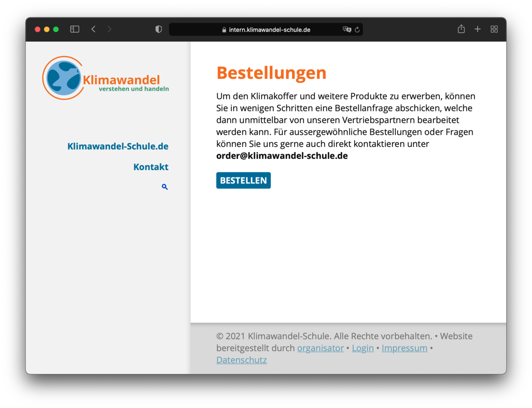The width and height of the screenshot is (532, 408).
Task: Click the padlock icon in the URL bar
Action: pyautogui.click(x=224, y=30)
